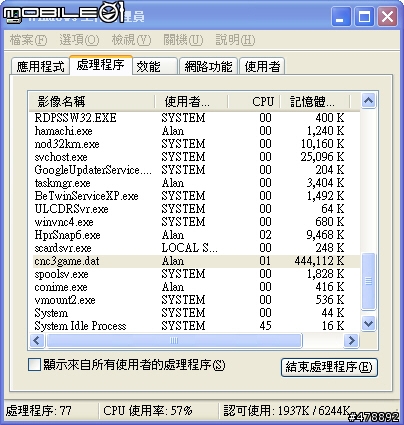Image resolution: width=404 pixels, height=425 pixels.
Task: Click the 處理程序: 77 status entry
Action: point(39,411)
